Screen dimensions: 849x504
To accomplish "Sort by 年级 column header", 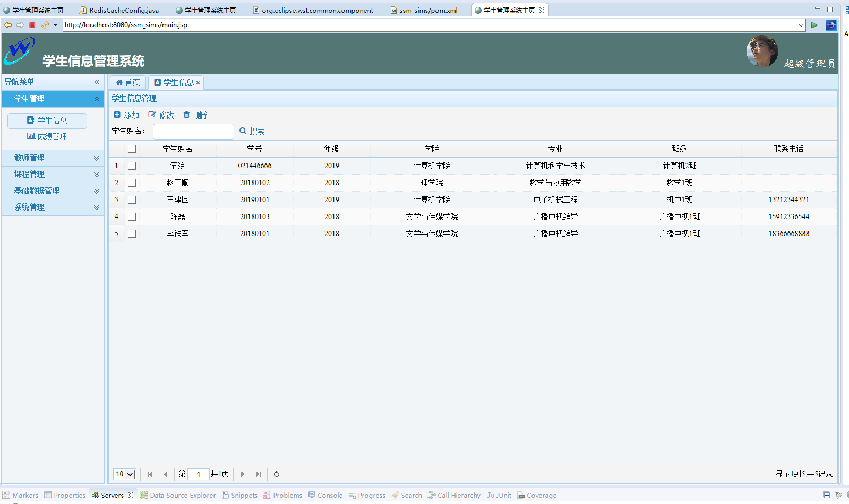I will click(332, 149).
